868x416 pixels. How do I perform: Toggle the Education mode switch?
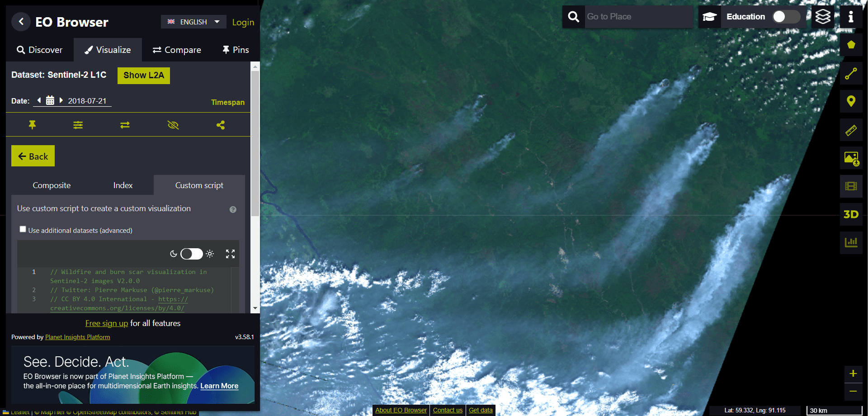click(x=786, y=17)
